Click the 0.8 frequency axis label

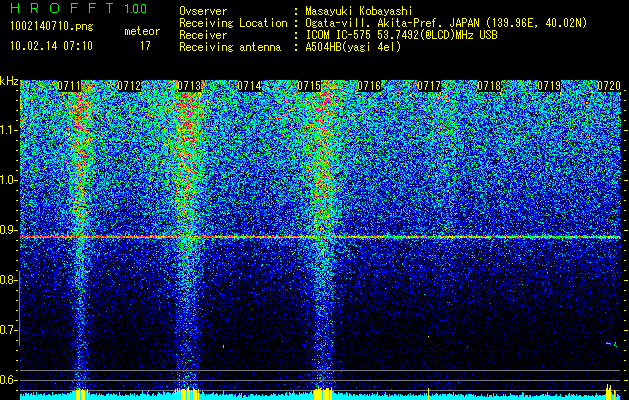[x=9, y=280]
